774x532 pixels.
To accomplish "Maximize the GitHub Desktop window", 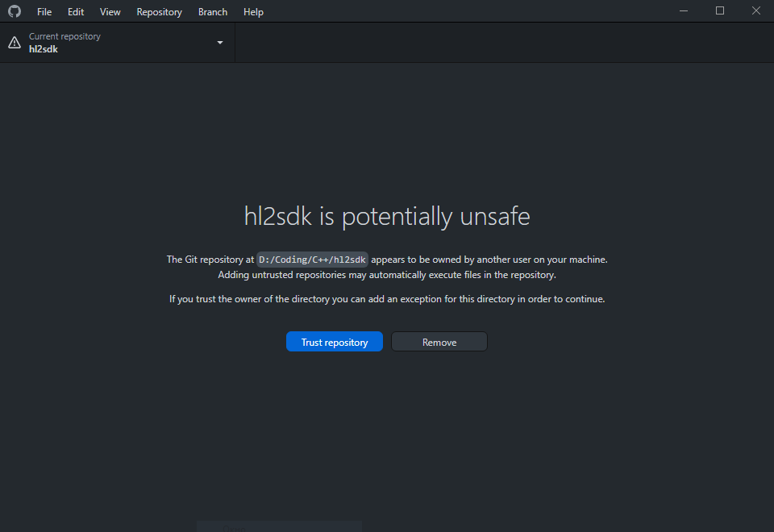I will (x=719, y=10).
